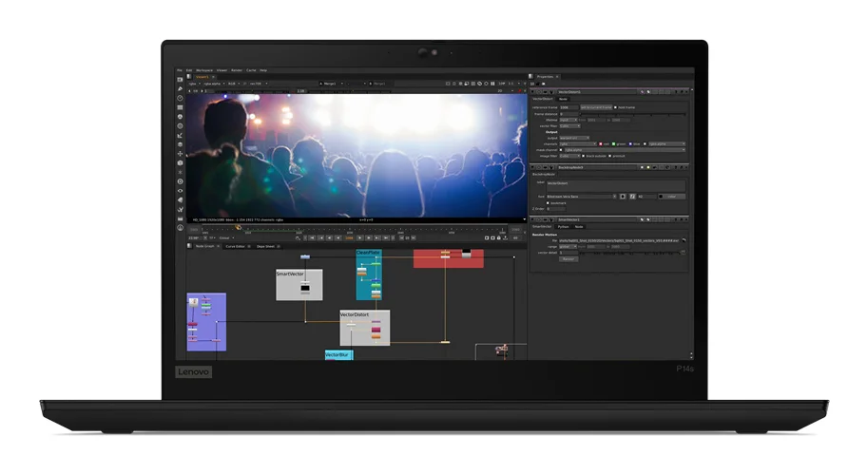This screenshot has width=868, height=474.
Task: Enable the hold frame checkbox
Action: (615, 107)
